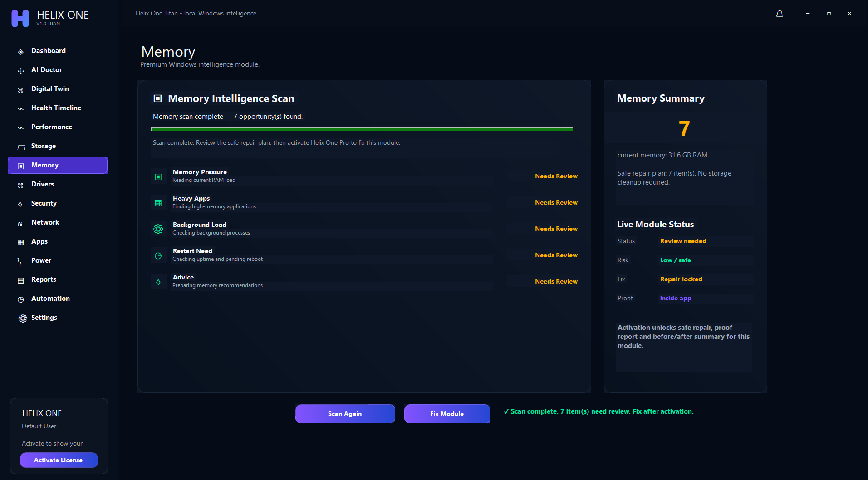
Task: Open the notifications bell
Action: click(x=780, y=14)
